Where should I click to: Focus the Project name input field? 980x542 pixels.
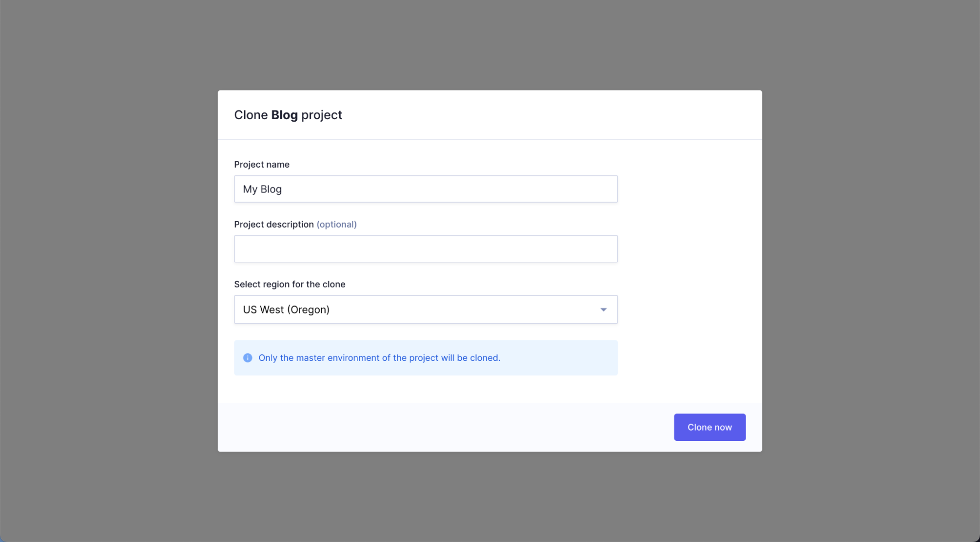tap(425, 189)
